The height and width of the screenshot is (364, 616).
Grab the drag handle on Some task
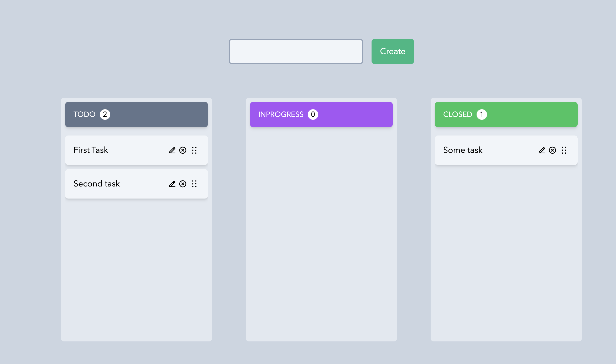(564, 150)
